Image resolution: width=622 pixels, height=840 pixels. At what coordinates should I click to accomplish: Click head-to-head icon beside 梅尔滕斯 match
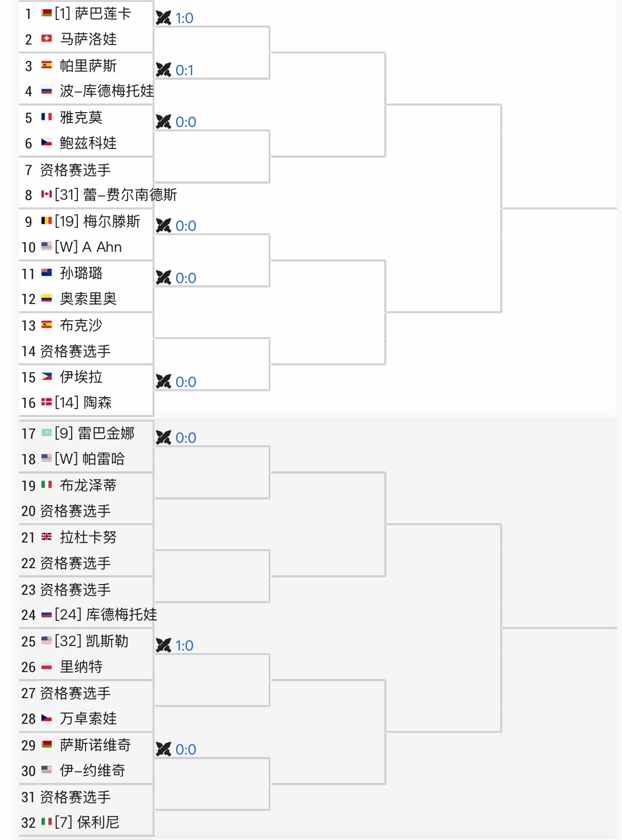pyautogui.click(x=163, y=226)
